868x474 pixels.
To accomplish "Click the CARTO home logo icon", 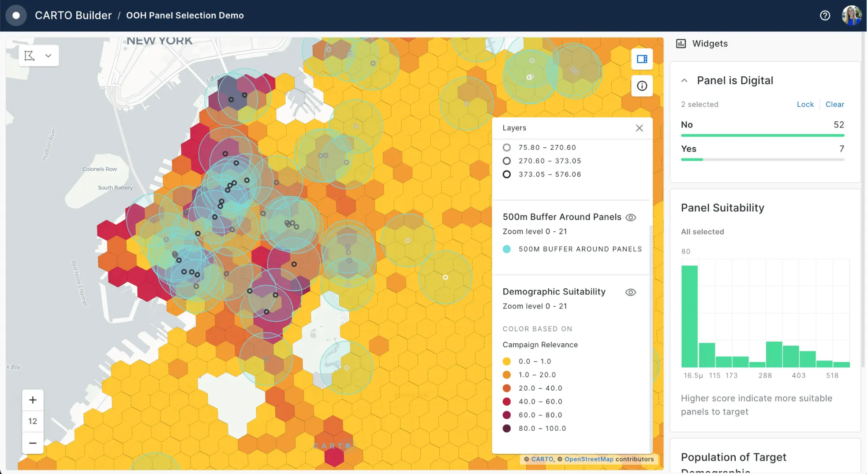I will [x=16, y=15].
